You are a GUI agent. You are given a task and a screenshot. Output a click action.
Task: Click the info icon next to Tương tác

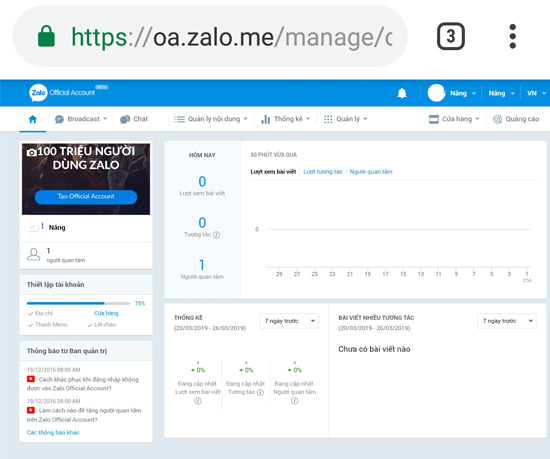tap(216, 235)
